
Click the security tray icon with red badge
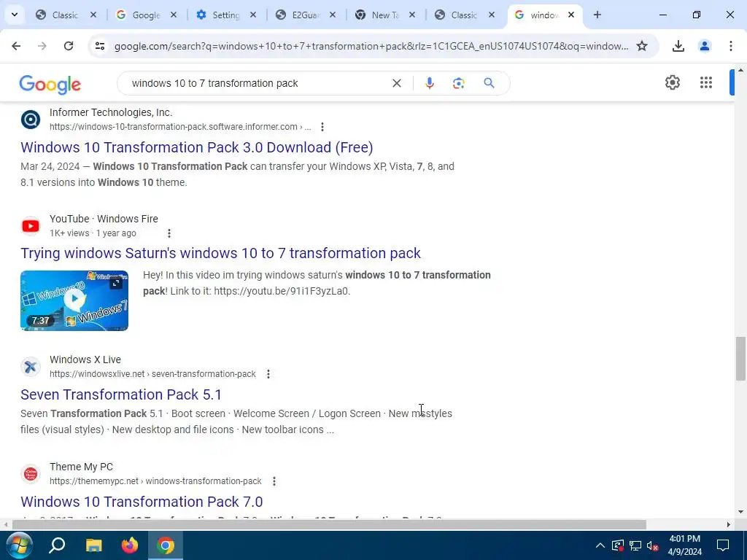pos(617,545)
